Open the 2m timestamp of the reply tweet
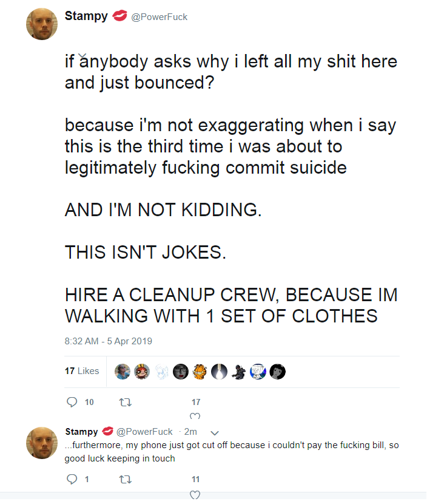The width and height of the screenshot is (427, 504). click(190, 432)
